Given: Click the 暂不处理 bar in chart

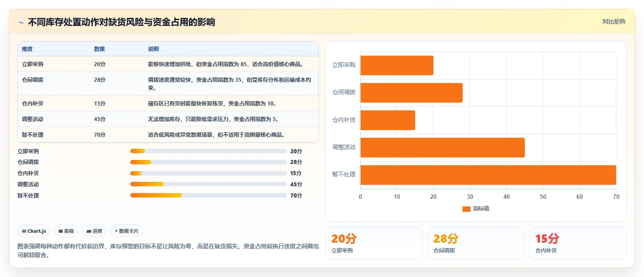Looking at the screenshot, I should (488, 175).
